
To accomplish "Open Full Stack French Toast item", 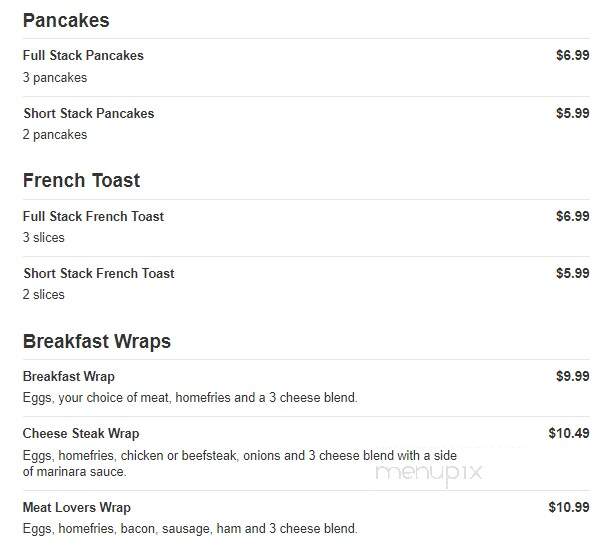I will pos(93,216).
